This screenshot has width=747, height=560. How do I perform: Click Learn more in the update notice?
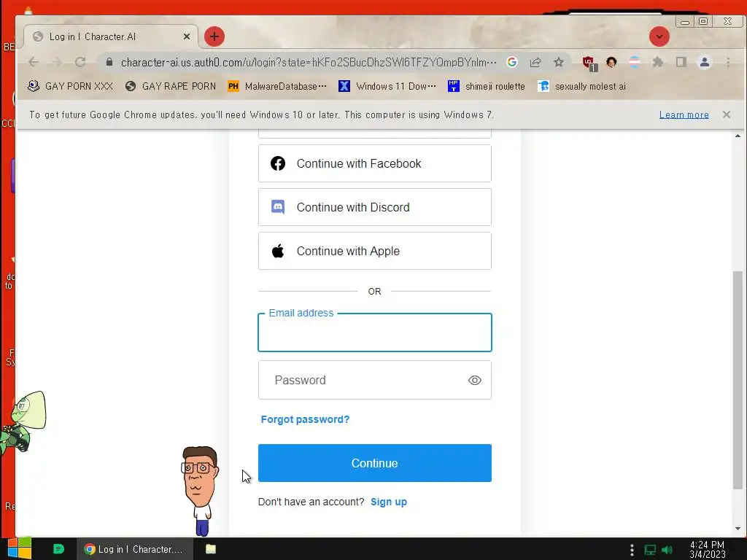(x=684, y=114)
